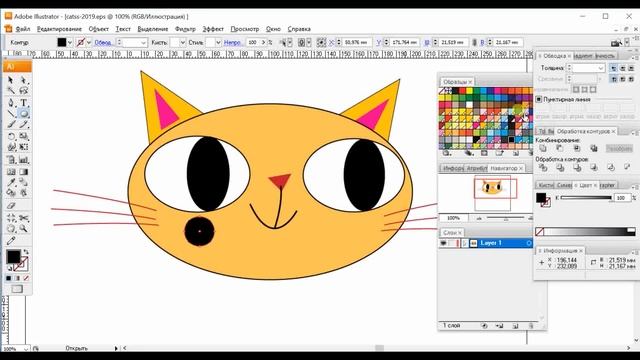Click the Layer 1 row name

pyautogui.click(x=491, y=243)
